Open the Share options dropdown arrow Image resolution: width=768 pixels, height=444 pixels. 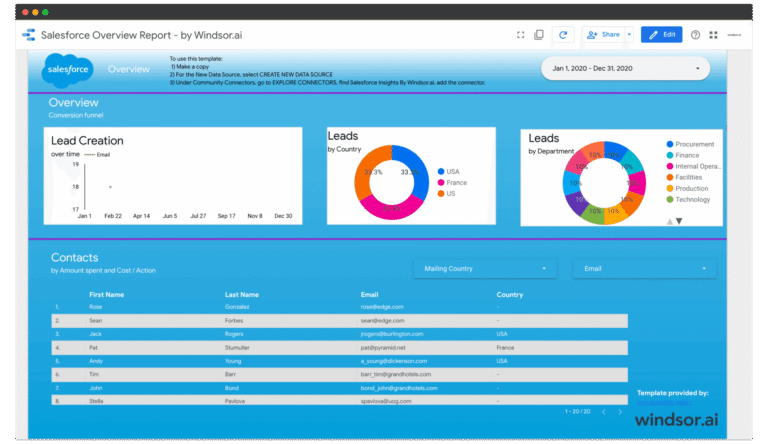(x=629, y=35)
